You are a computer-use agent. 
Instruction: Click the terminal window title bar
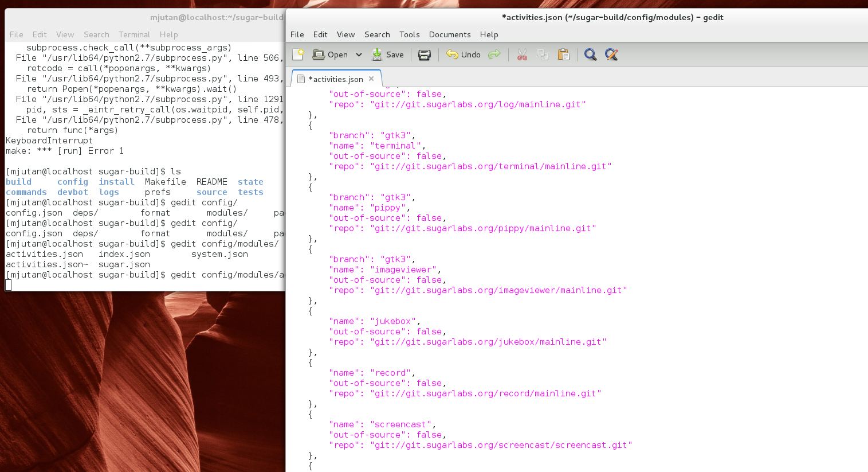pos(145,17)
